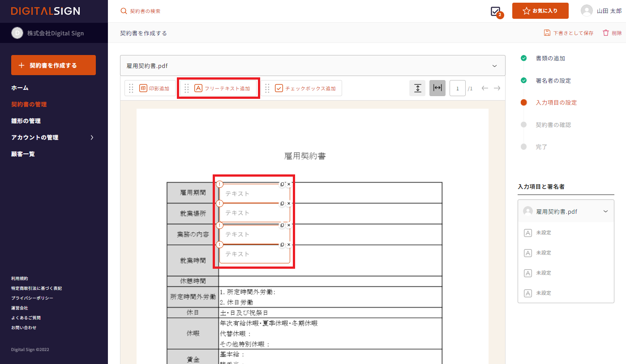Expand アカウントの管理 submenu

pos(92,137)
